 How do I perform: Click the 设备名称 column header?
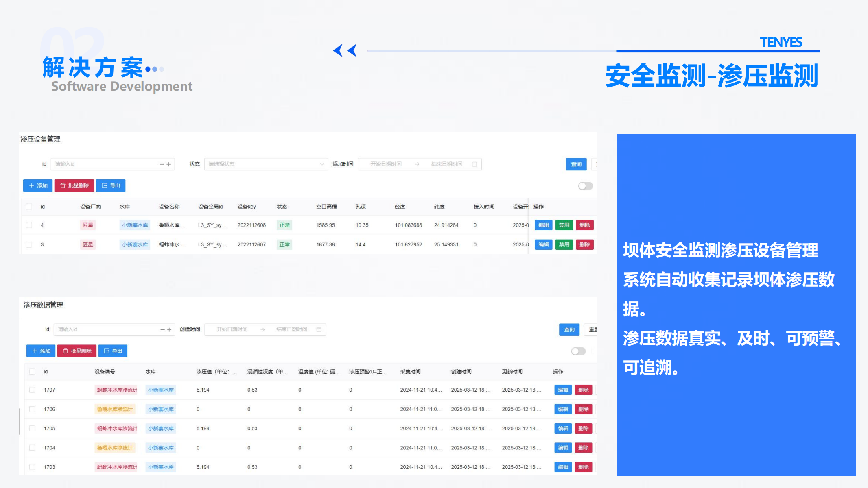coord(169,207)
